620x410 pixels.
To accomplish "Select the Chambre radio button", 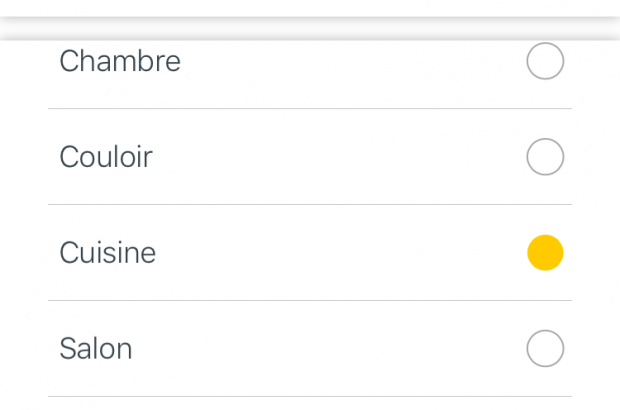I will (x=545, y=61).
